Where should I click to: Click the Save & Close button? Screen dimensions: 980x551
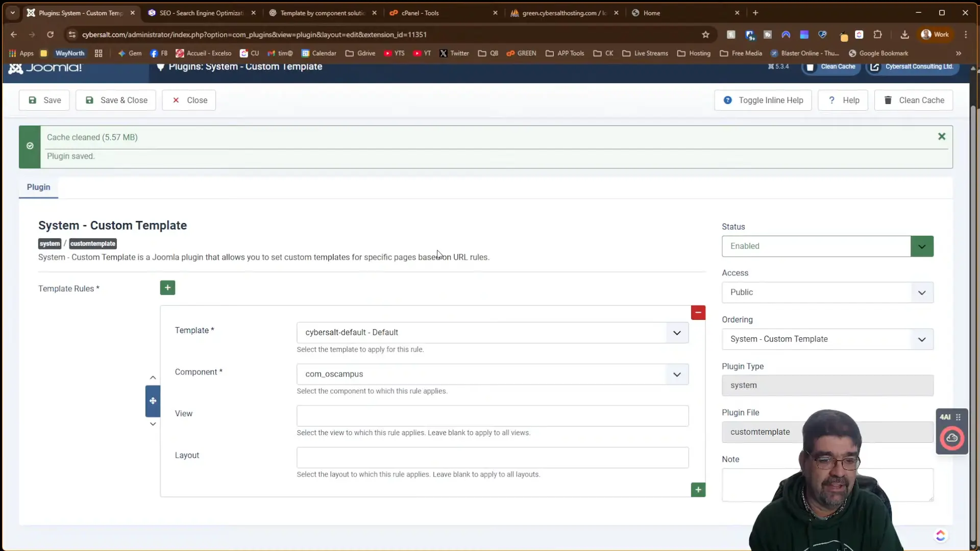pos(116,101)
